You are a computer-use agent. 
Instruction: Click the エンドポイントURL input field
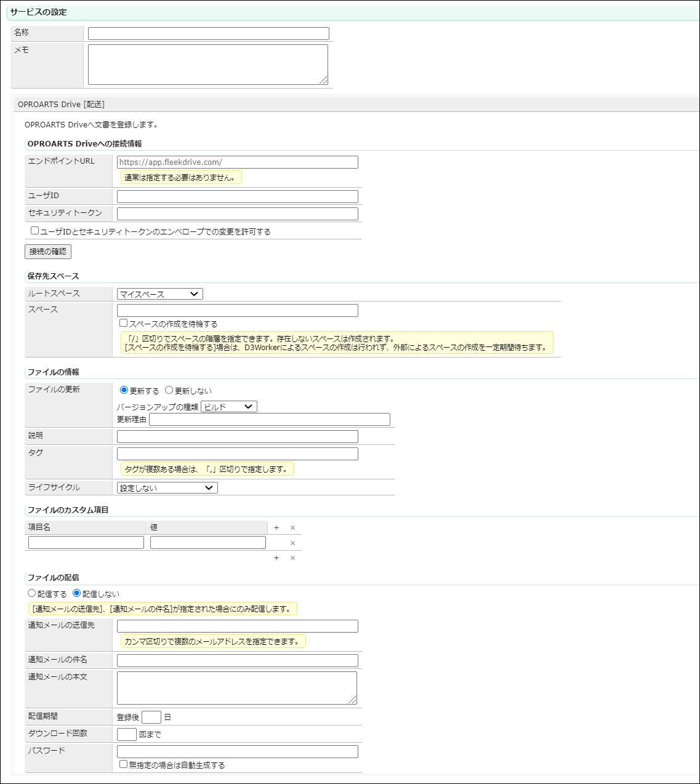237,162
